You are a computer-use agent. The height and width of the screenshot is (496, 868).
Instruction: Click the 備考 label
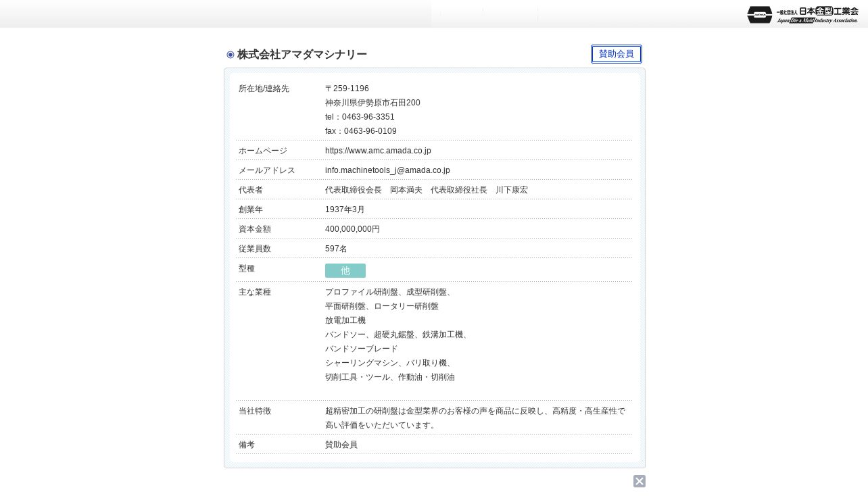point(247,445)
